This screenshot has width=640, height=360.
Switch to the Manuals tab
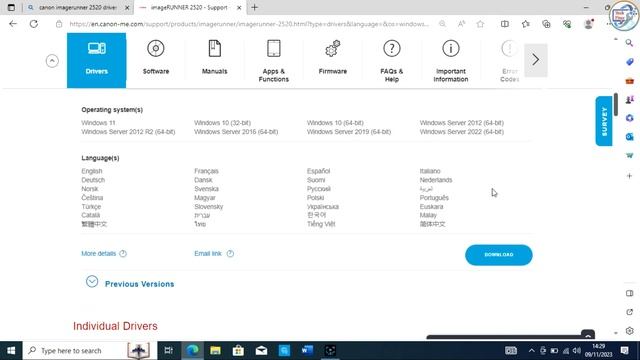click(215, 60)
